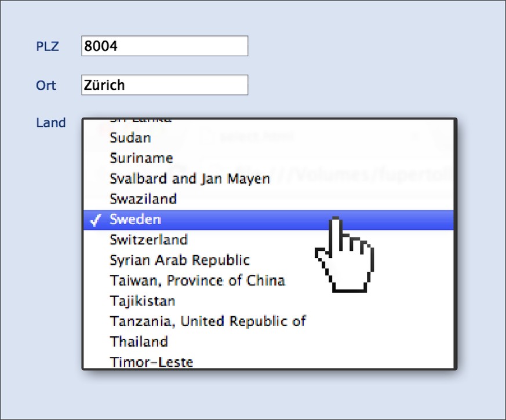
Task: Focus the Ort field containing Zürich
Action: (x=165, y=85)
